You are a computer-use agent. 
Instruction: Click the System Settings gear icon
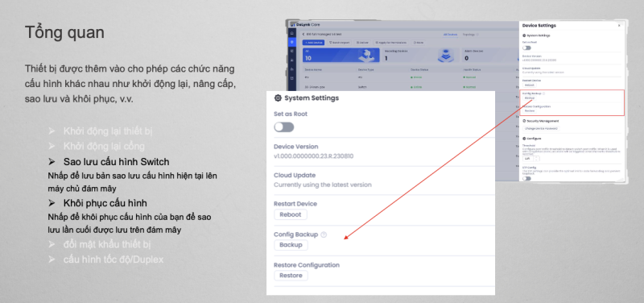click(278, 98)
